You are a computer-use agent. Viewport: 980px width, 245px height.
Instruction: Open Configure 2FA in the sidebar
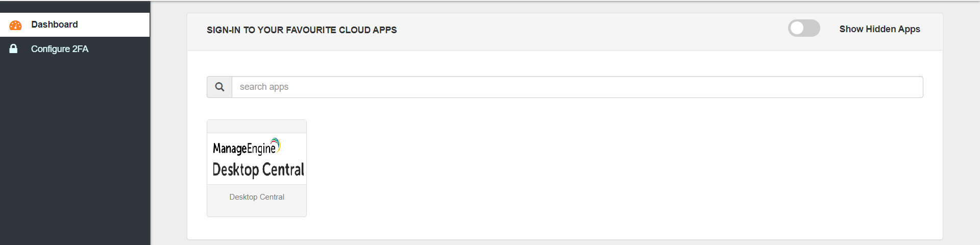(x=75, y=49)
